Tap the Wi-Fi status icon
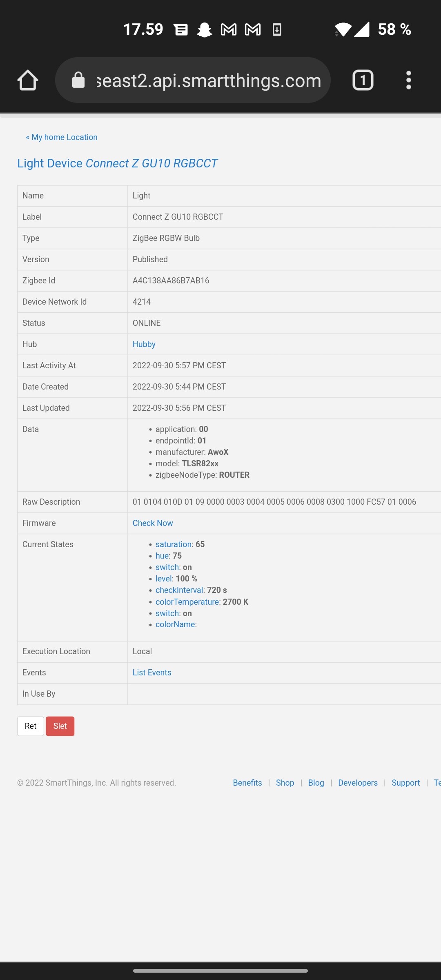Viewport: 441px width, 980px height. pyautogui.click(x=343, y=29)
